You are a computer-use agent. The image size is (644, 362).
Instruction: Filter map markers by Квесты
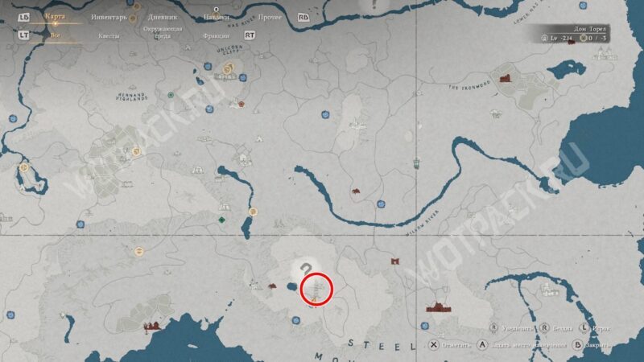(x=109, y=35)
